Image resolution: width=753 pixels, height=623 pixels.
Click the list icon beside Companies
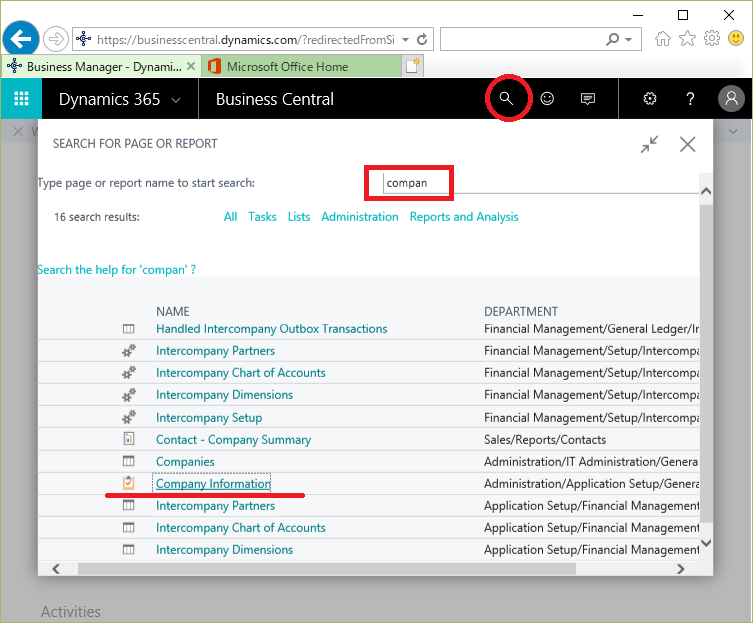coord(128,462)
